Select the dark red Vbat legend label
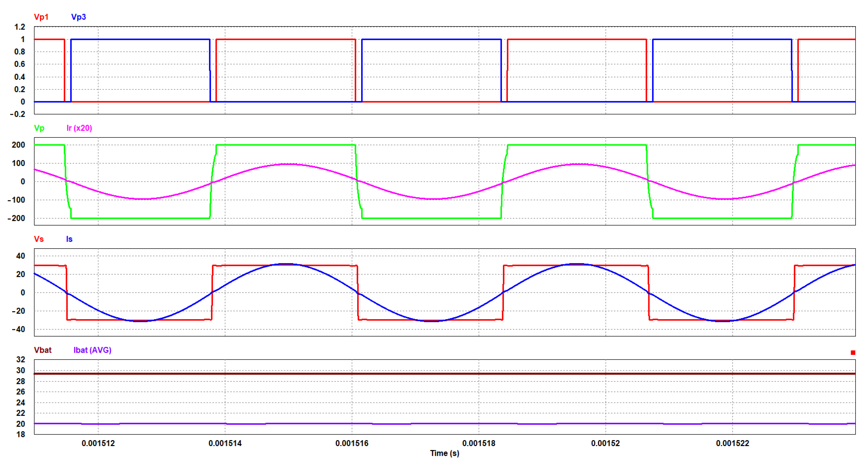This screenshot has height=470, width=868. [x=43, y=350]
